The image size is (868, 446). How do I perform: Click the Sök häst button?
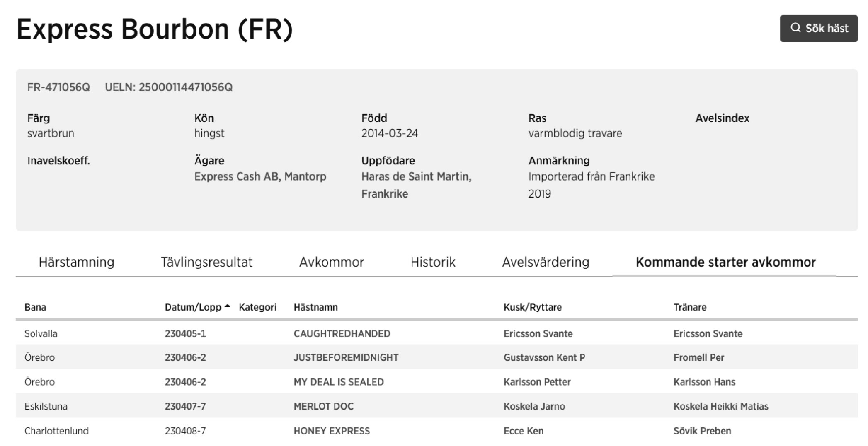(819, 28)
